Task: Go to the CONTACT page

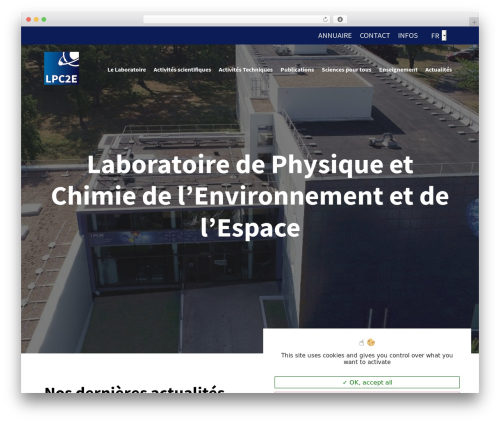Action: pyautogui.click(x=375, y=36)
